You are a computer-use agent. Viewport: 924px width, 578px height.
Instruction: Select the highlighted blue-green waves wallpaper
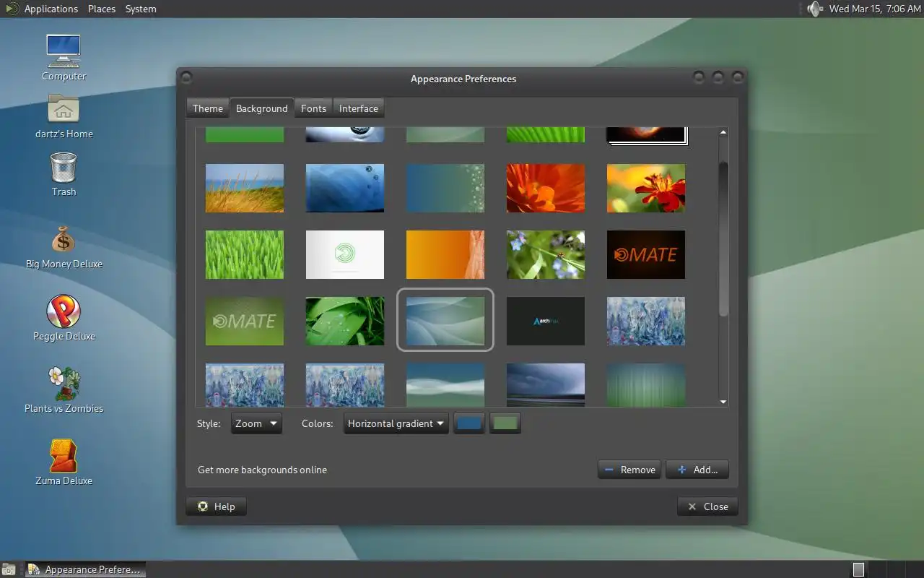tap(445, 321)
